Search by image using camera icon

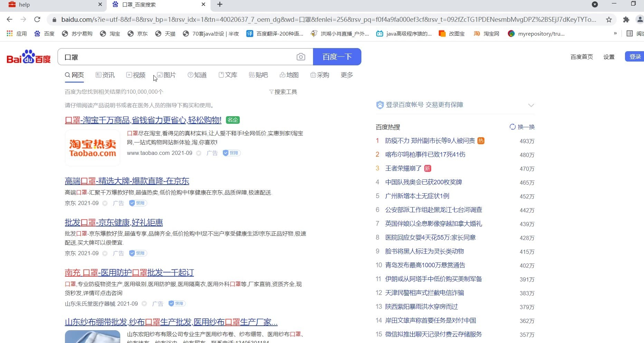(301, 57)
